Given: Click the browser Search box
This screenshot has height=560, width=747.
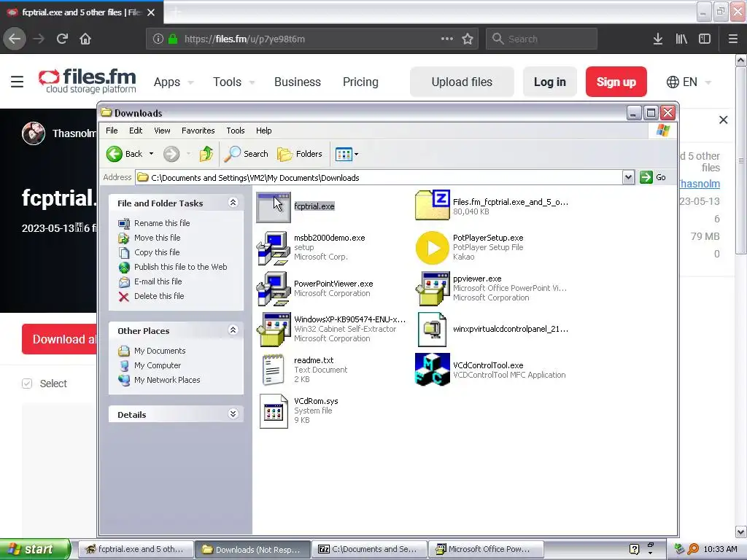Looking at the screenshot, I should tap(541, 39).
